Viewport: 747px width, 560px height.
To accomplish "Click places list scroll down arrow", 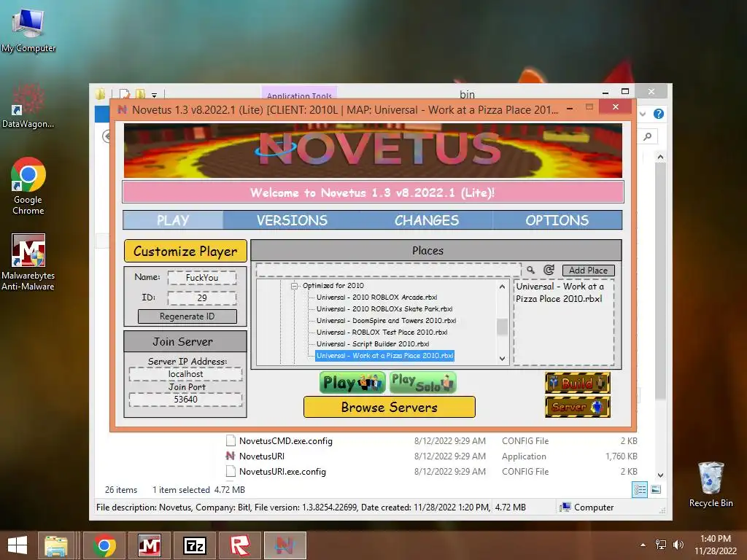I will pos(502,359).
